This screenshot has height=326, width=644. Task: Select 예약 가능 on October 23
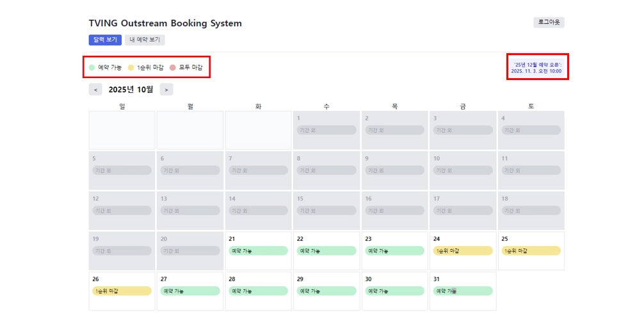394,250
